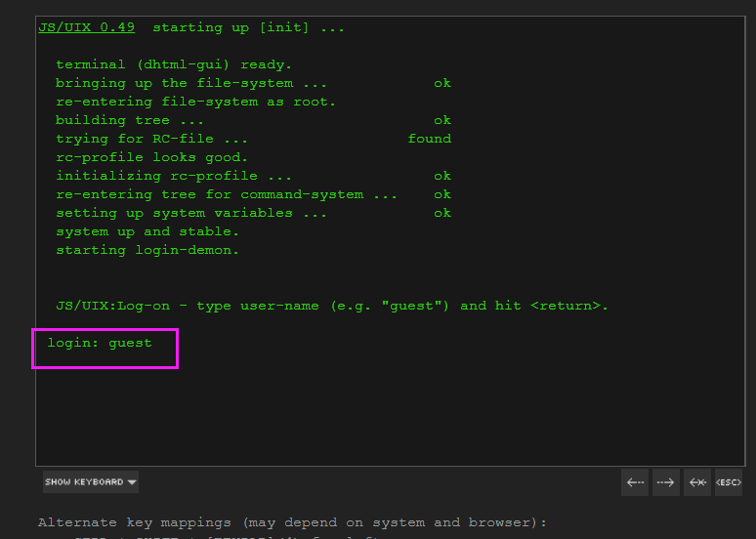The height and width of the screenshot is (539, 756).
Task: Select 'trying for RC-file ...' line
Action: pos(151,139)
